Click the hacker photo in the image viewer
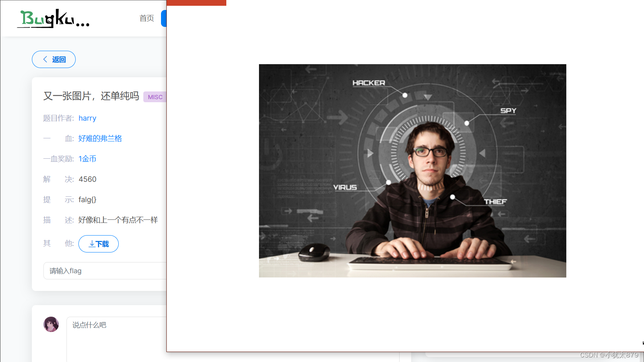Image resolution: width=644 pixels, height=362 pixels. point(412,171)
